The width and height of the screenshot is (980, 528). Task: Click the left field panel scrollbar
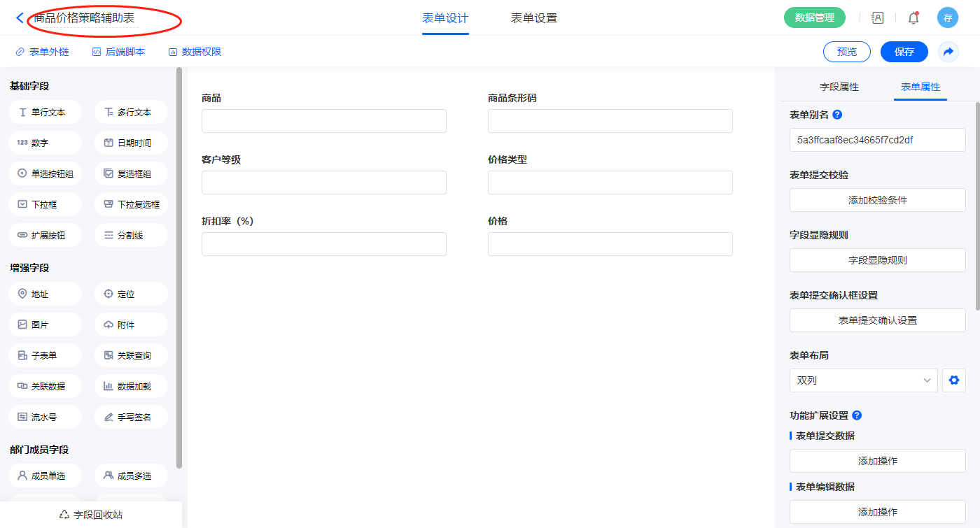tap(179, 266)
